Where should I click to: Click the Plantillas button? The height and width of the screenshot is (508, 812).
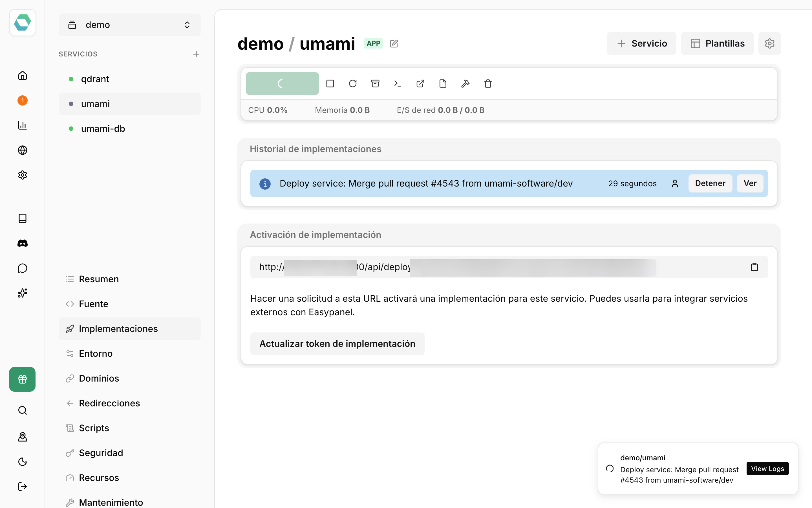[717, 43]
